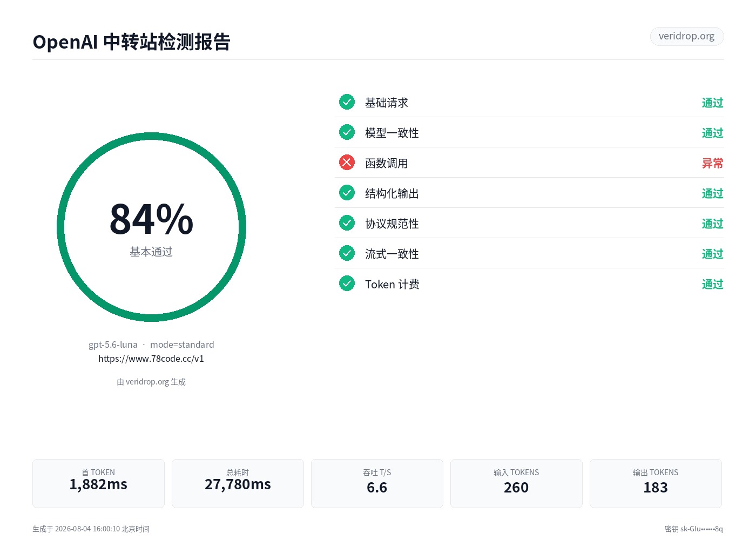Select the 总耗时 27,780ms card
The height and width of the screenshot is (540, 756).
238,483
